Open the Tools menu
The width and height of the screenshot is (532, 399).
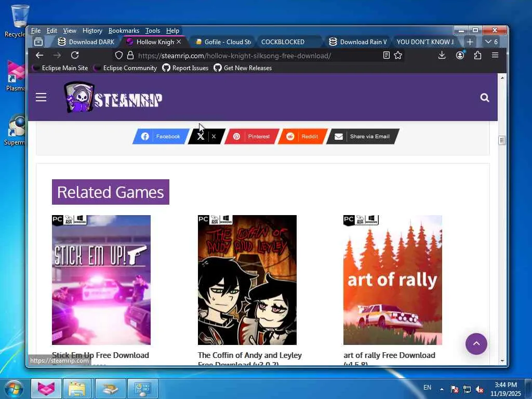(153, 31)
